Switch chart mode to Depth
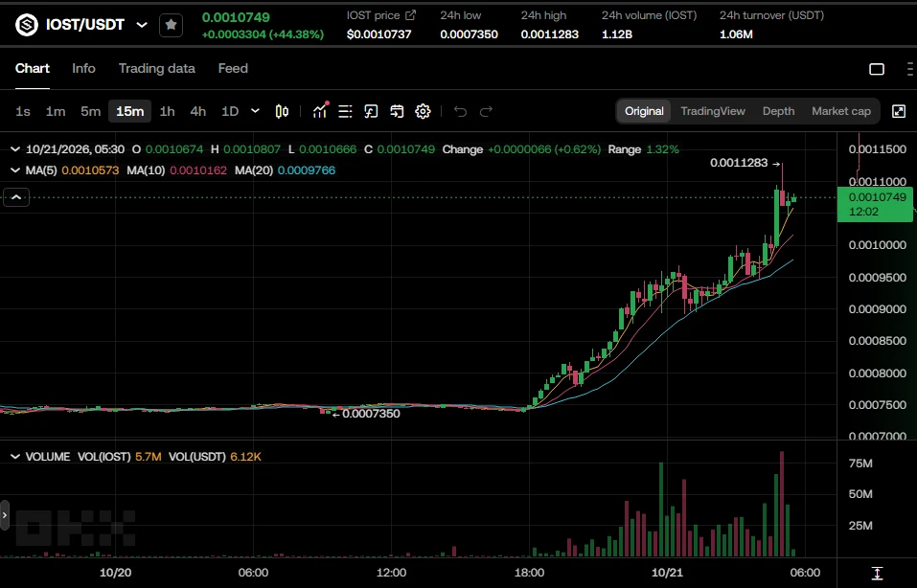917x588 pixels. [778, 111]
